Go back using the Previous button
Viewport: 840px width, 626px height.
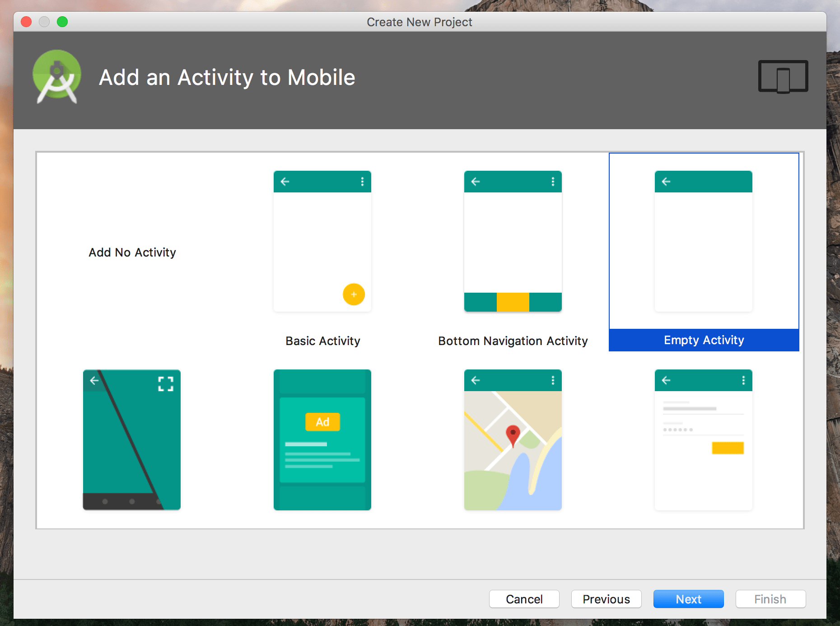(606, 599)
